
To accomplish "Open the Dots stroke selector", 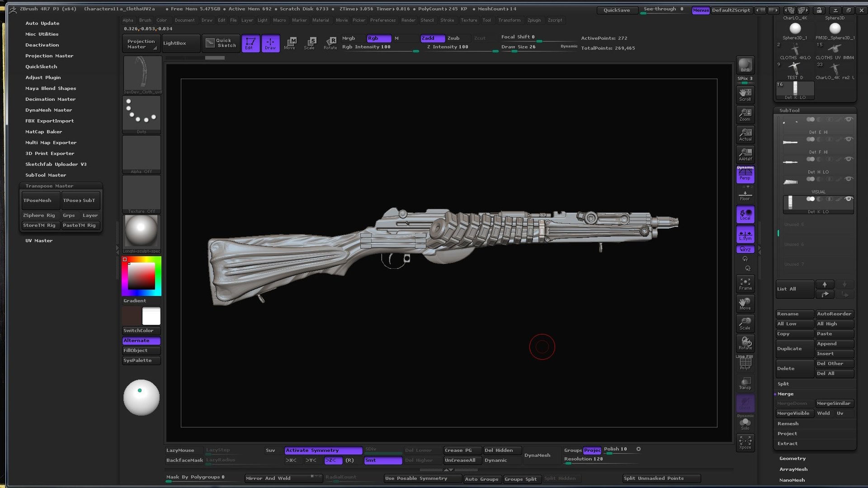I will (142, 115).
